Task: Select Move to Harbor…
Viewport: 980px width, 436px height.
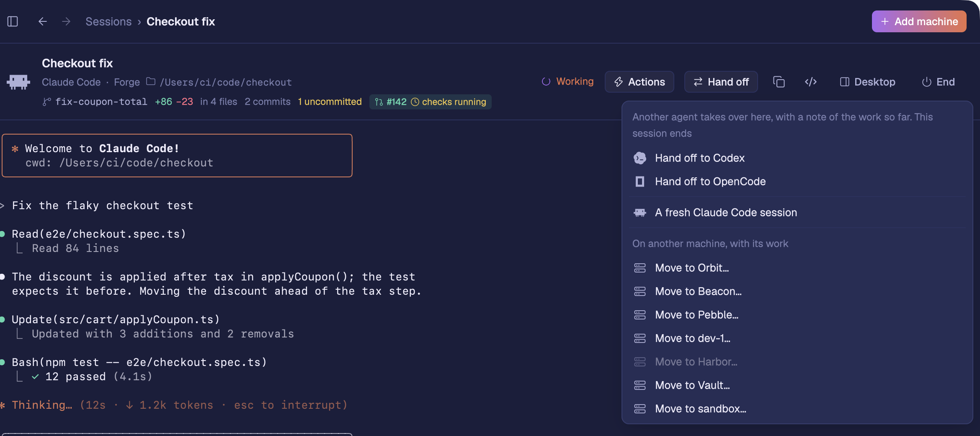Action: (x=797, y=362)
